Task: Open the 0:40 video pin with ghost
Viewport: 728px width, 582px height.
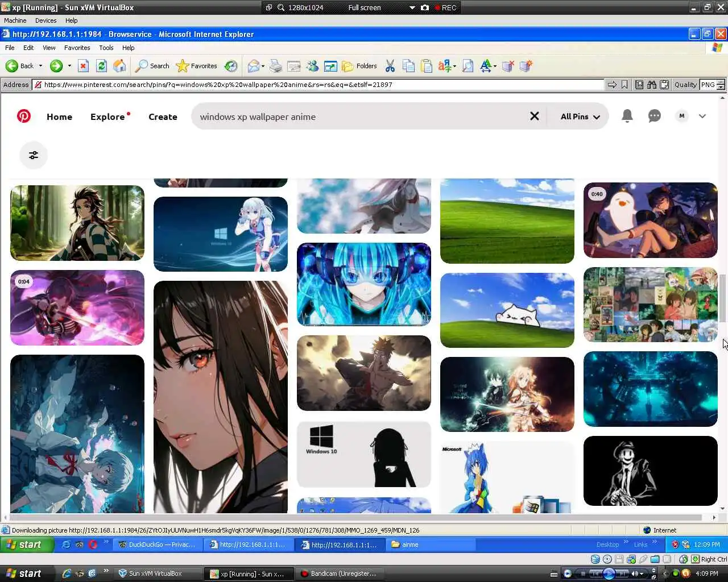Action: click(651, 220)
